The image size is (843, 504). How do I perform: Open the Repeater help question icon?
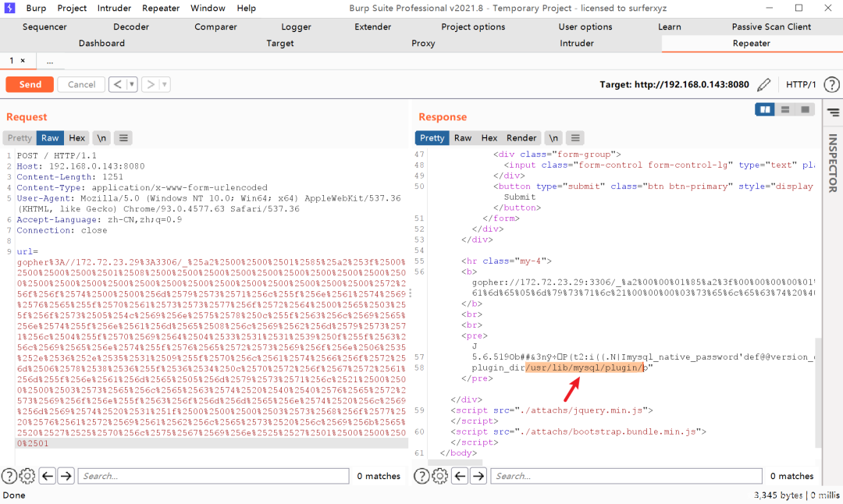pos(831,84)
